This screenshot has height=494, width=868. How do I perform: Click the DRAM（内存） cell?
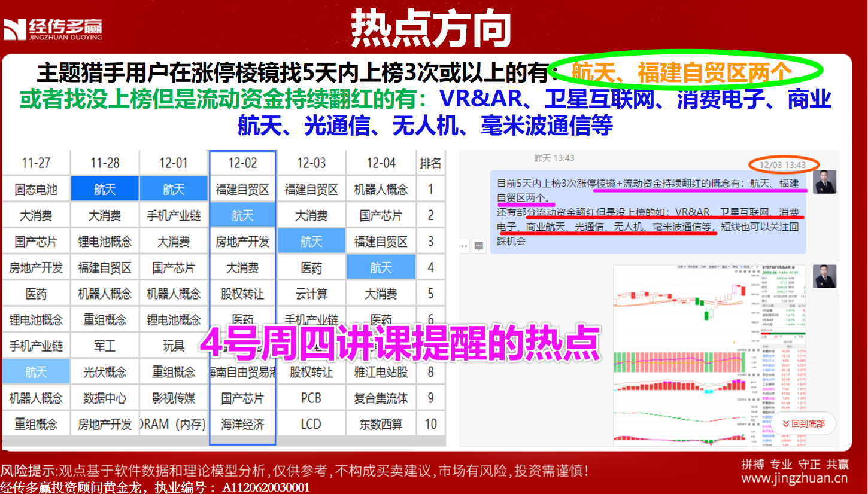tap(174, 424)
